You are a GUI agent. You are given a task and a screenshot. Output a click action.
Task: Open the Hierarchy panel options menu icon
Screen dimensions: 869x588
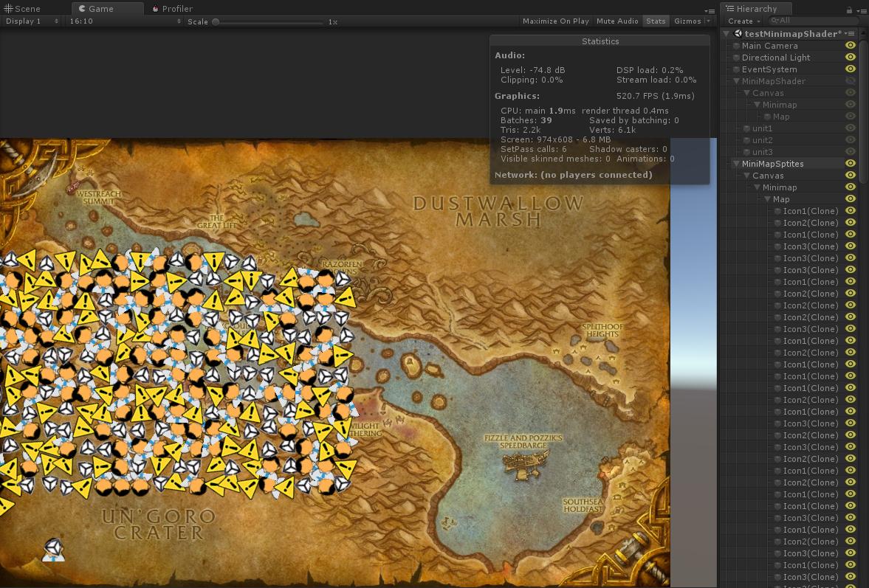861,10
